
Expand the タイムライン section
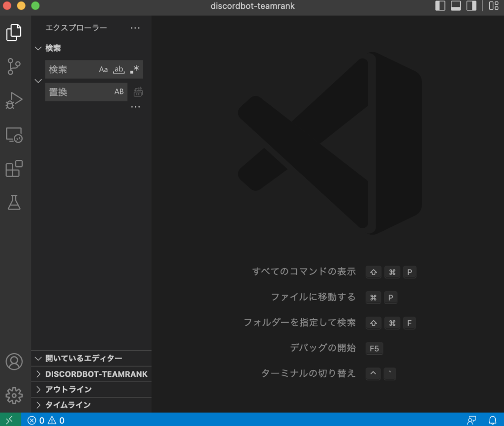pos(91,405)
